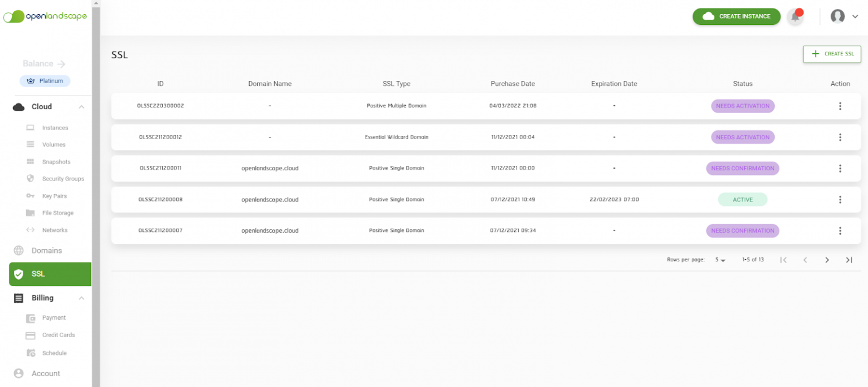Open the Instances section in sidebar

(x=55, y=127)
